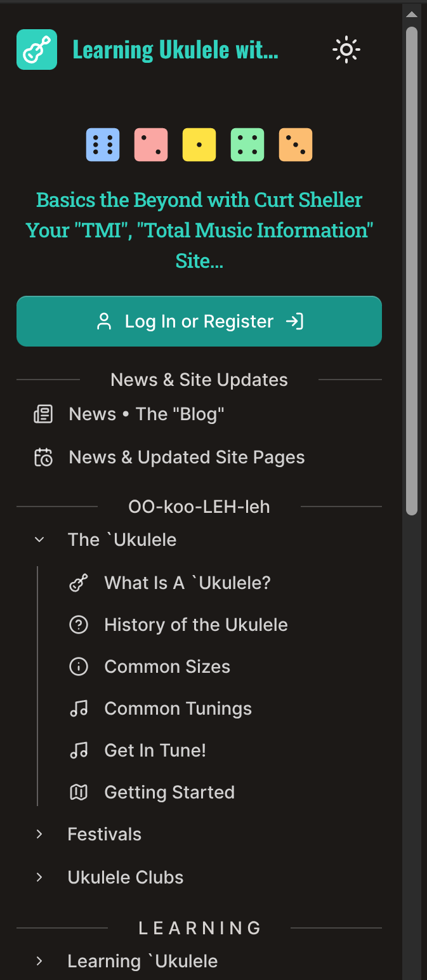Click the ukulele logo icon at top left
Image resolution: width=427 pixels, height=980 pixels.
tap(36, 49)
